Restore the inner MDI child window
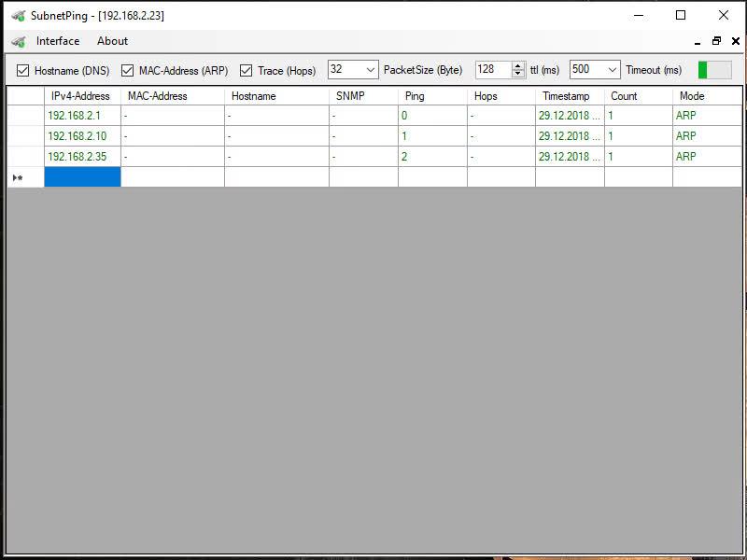The width and height of the screenshot is (747, 560). (x=716, y=41)
